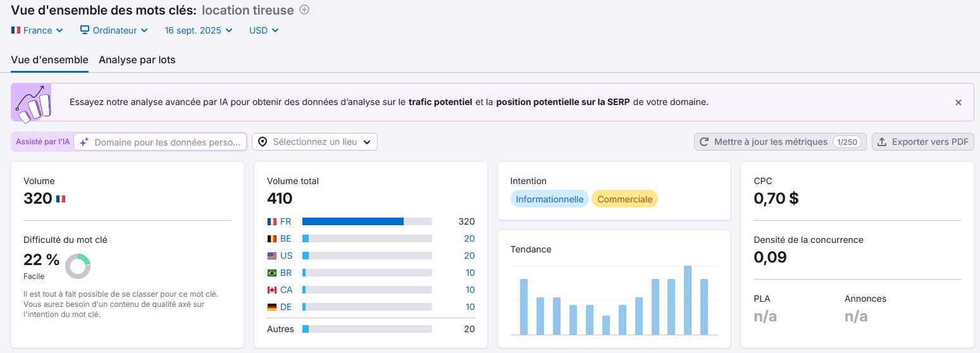Viewport: 980px width, 353px height.
Task: Click the BE country link in volume list
Action: 285,238
